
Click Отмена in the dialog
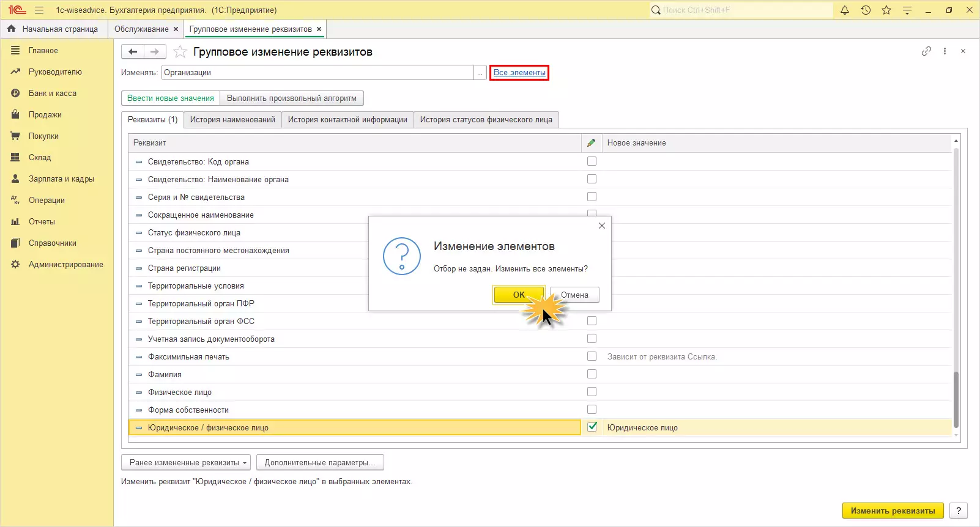(574, 295)
